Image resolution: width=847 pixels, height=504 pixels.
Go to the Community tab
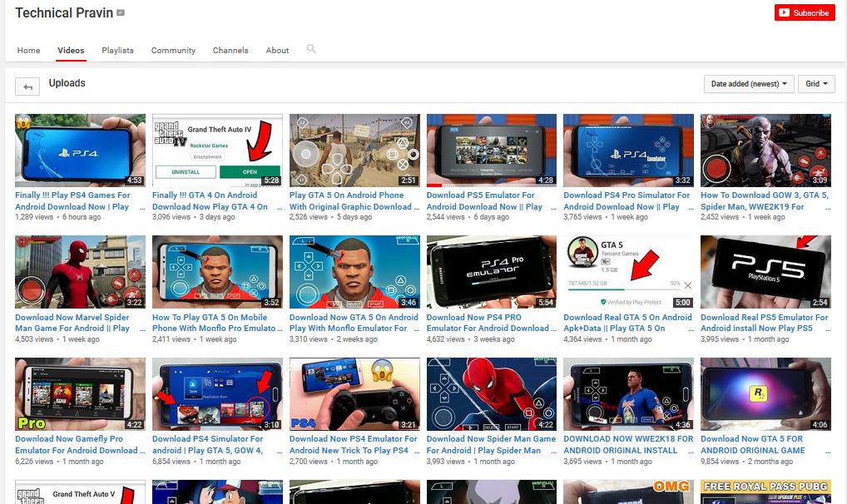click(x=173, y=50)
